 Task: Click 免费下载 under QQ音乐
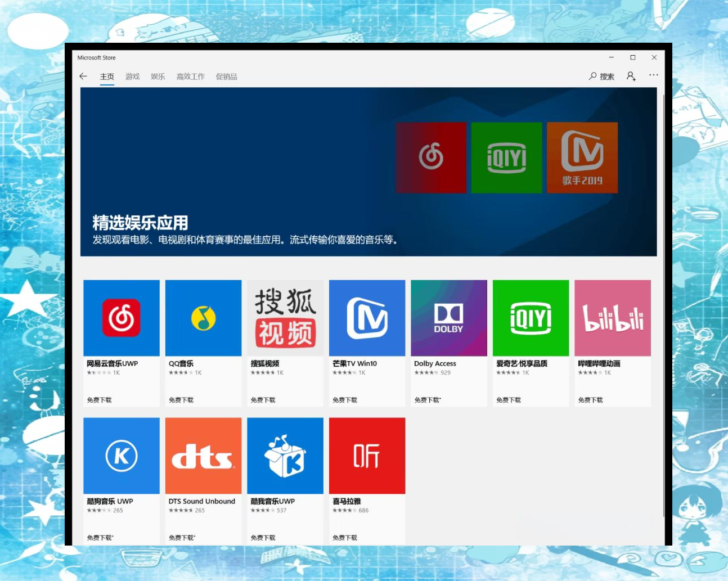(x=181, y=400)
